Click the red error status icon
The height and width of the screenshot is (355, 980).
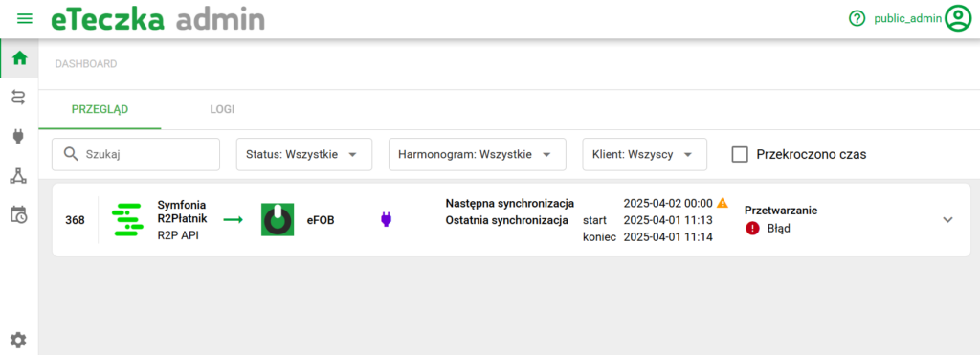click(752, 228)
